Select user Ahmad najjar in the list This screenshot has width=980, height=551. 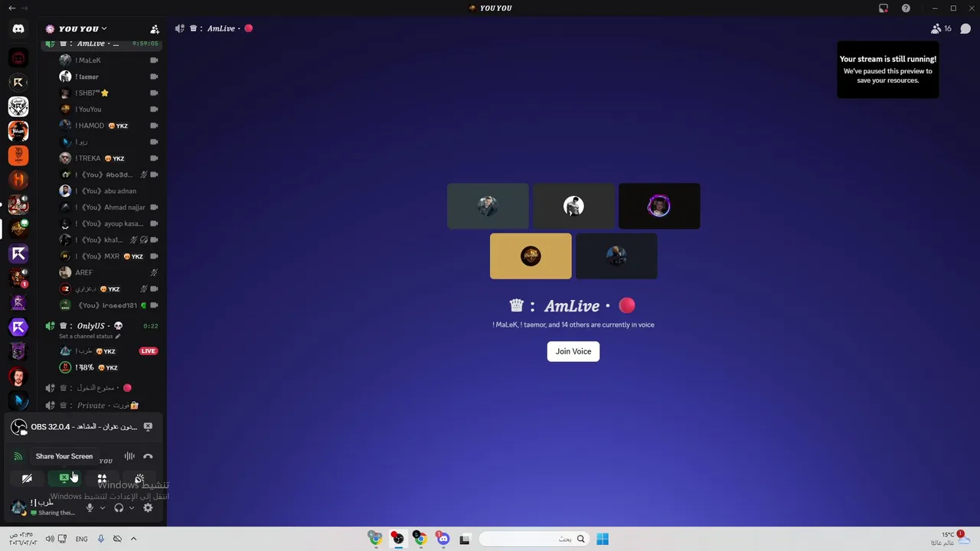109,207
